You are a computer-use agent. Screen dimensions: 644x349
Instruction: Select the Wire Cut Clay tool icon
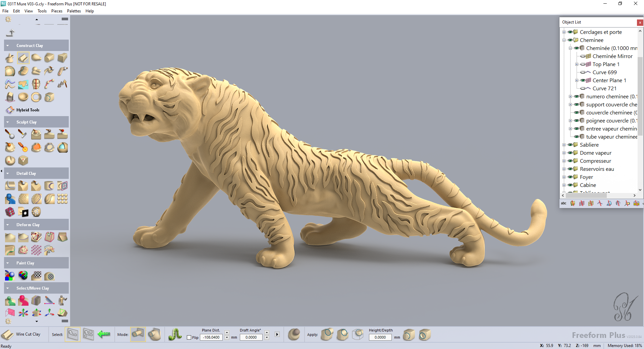point(7,335)
